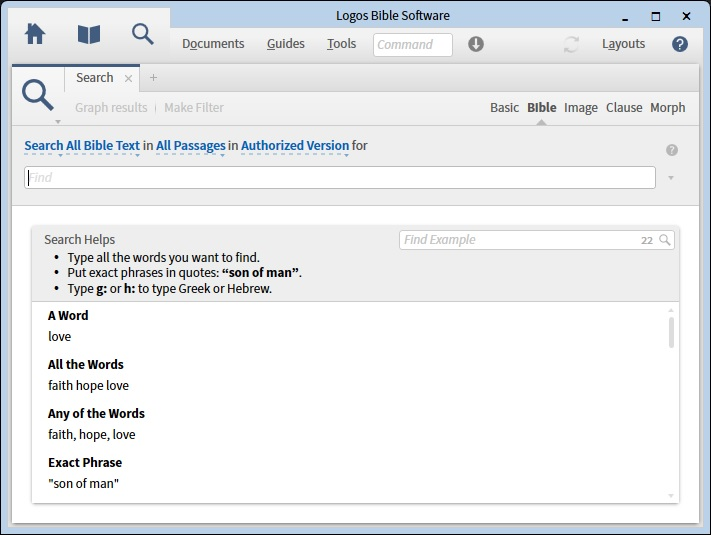Open the Layouts menu

623,44
